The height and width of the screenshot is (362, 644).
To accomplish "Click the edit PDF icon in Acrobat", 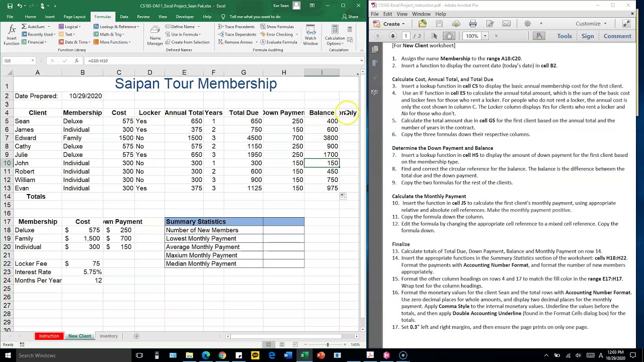I will click(490, 24).
